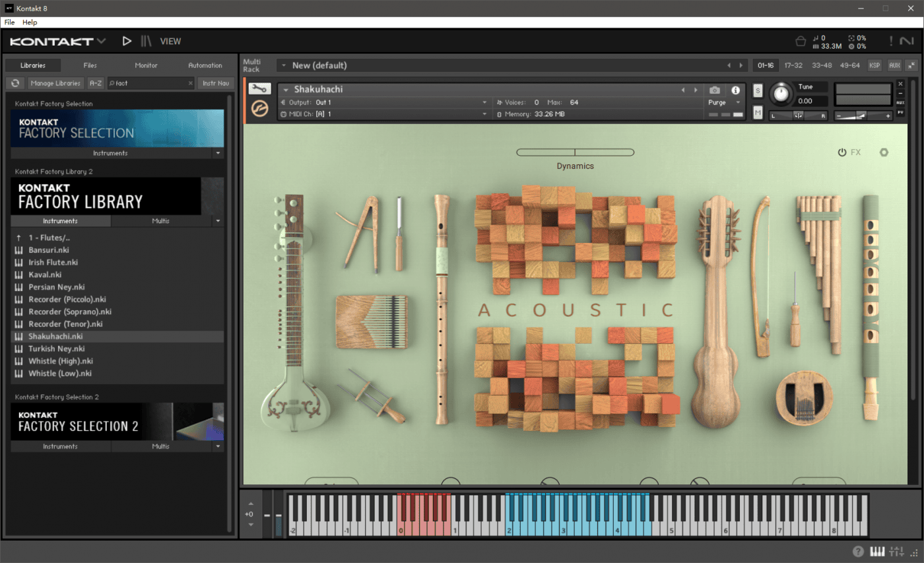Solo the Shakuhachi instrument
This screenshot has width=924, height=563.
point(758,90)
